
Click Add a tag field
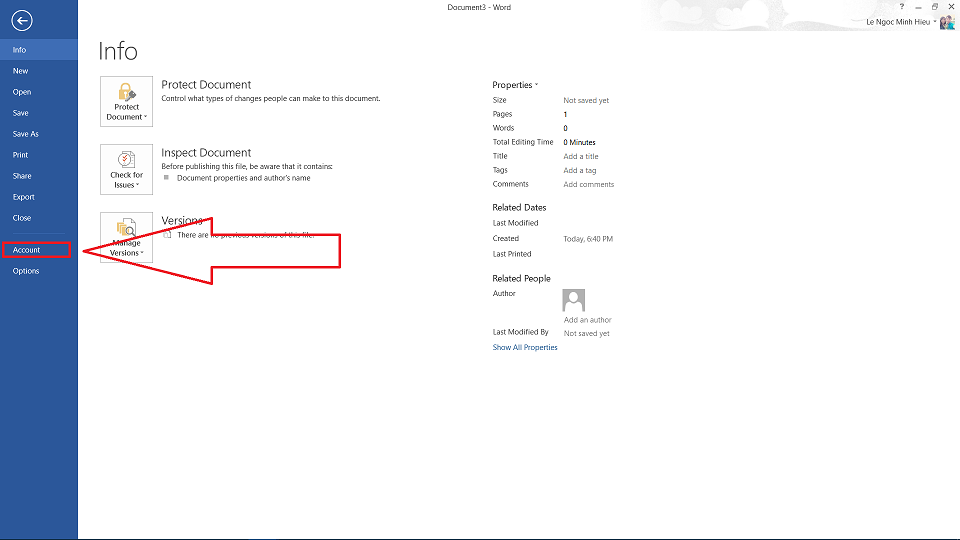coord(579,170)
